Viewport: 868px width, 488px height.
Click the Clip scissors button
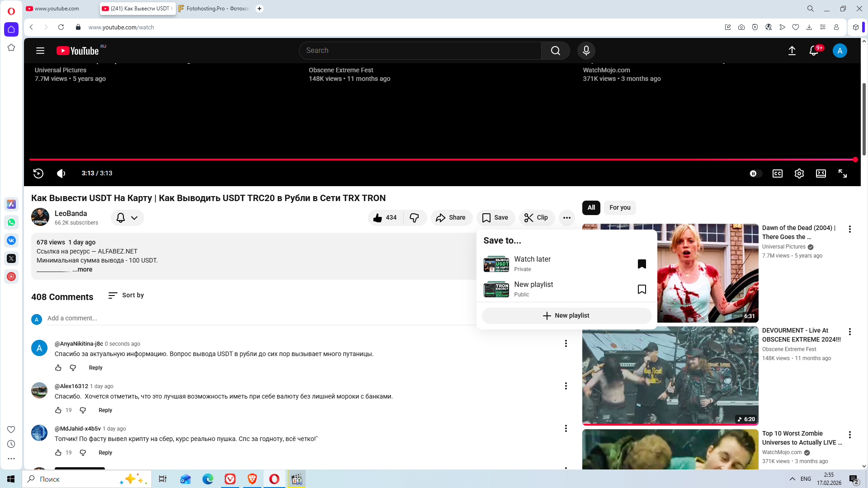coord(537,218)
